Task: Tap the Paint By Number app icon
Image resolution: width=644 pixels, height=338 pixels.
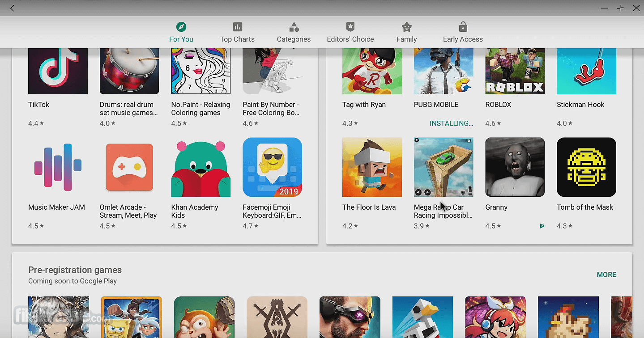Action: 272,71
